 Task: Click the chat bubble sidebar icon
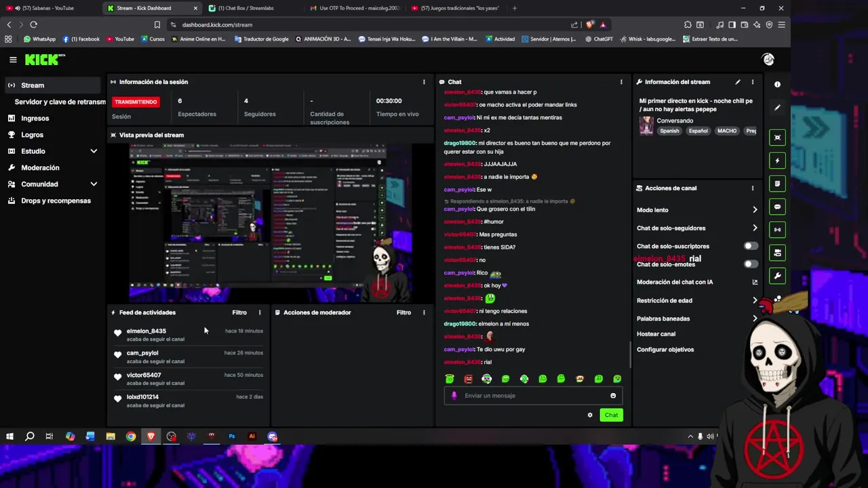tap(777, 207)
